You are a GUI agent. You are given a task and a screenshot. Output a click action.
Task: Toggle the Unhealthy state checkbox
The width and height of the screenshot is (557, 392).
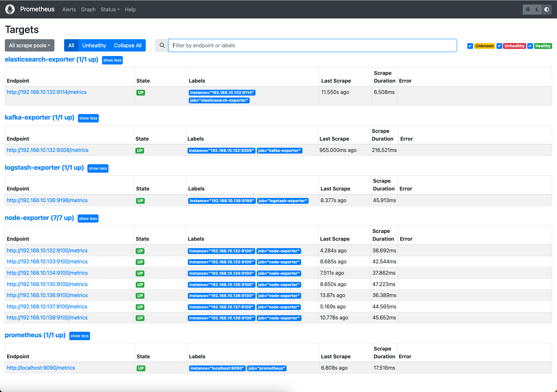tap(499, 46)
